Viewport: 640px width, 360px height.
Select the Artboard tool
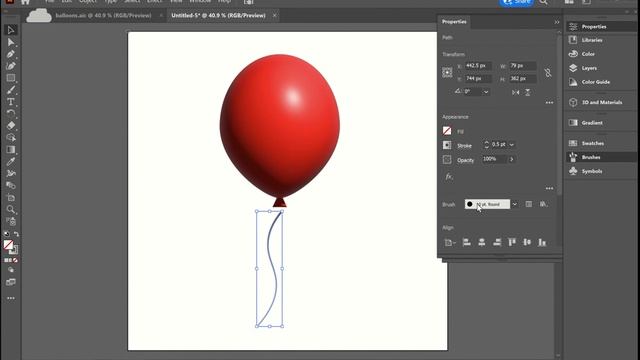click(11, 198)
